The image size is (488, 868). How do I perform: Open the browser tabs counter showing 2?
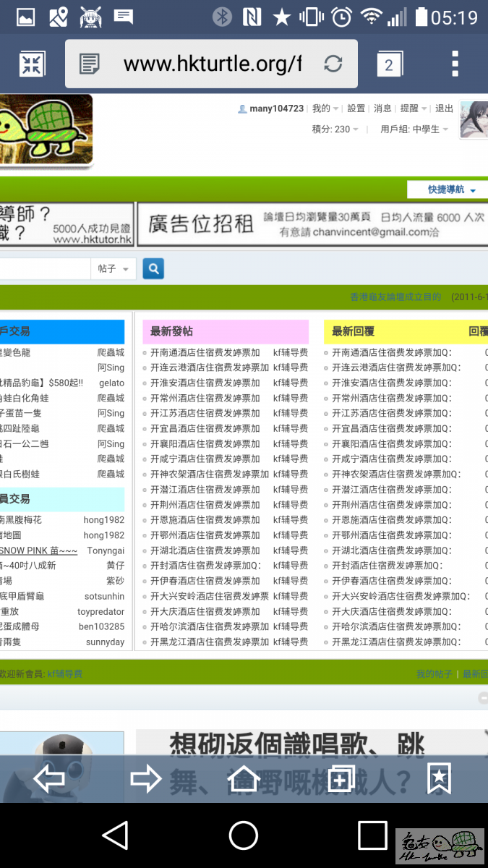coord(389,64)
